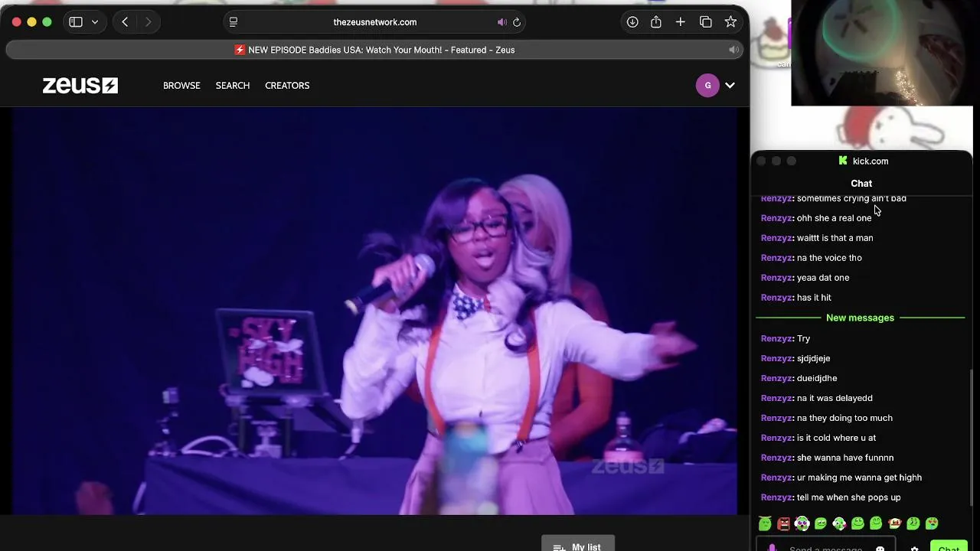This screenshot has width=980, height=551.
Task: Click message 'ohh she a real one'
Action: (x=834, y=218)
